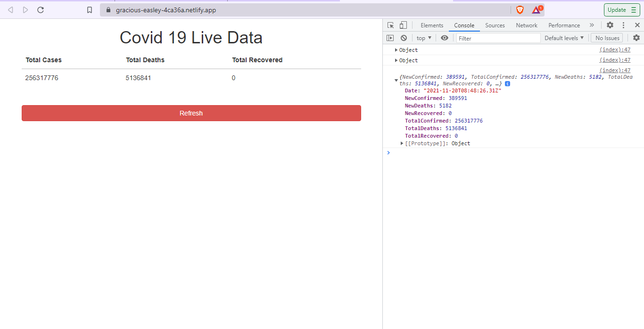Show the console sidebar icon
Screen dimensions: 644x329
tap(390, 38)
